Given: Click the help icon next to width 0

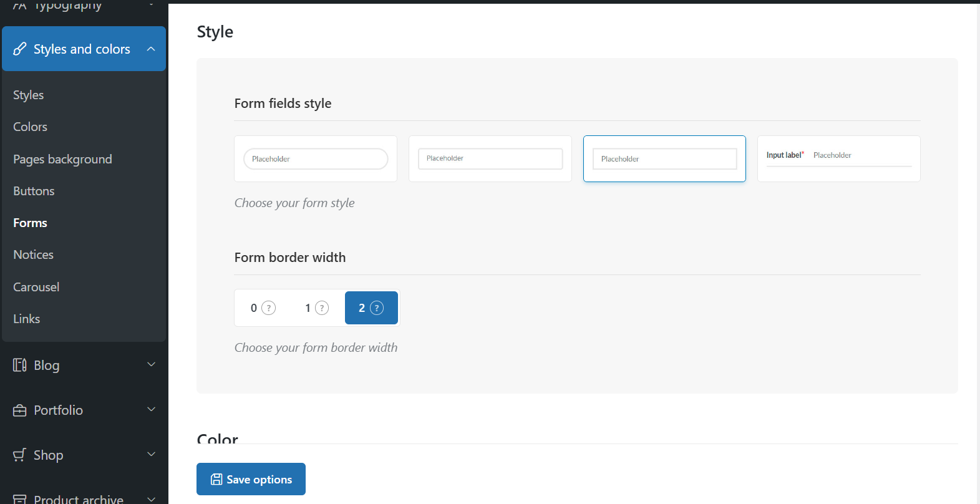Looking at the screenshot, I should [269, 308].
